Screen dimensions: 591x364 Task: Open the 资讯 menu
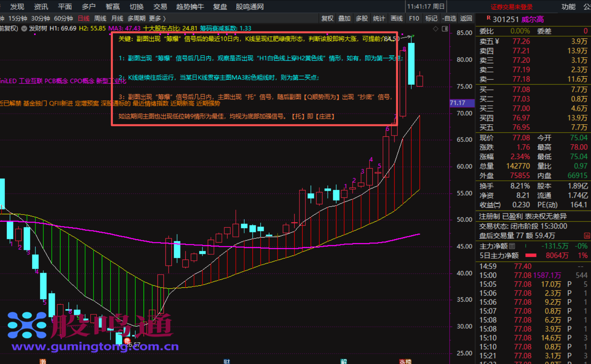tap(41, 6)
